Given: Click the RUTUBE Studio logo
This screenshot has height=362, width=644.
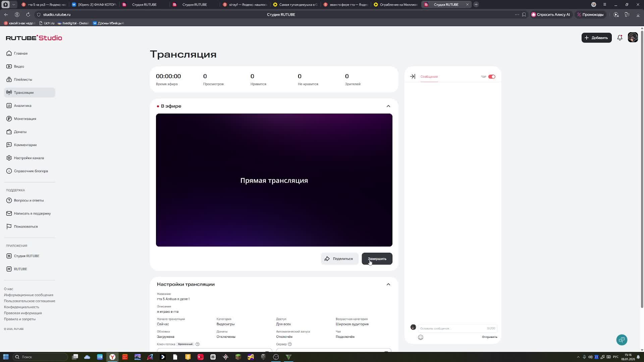Looking at the screenshot, I should [x=34, y=38].
